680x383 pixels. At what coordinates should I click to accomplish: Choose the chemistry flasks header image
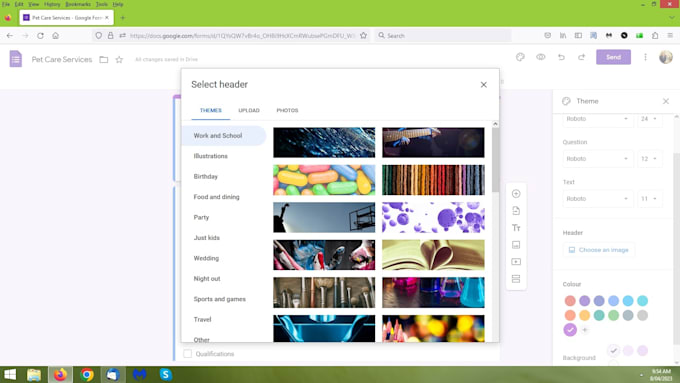click(433, 293)
